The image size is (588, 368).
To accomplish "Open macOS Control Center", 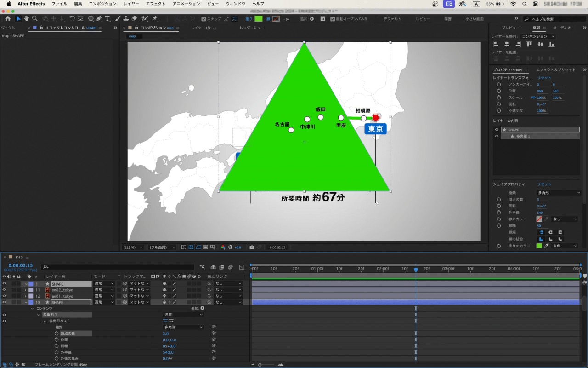I will [x=536, y=4].
